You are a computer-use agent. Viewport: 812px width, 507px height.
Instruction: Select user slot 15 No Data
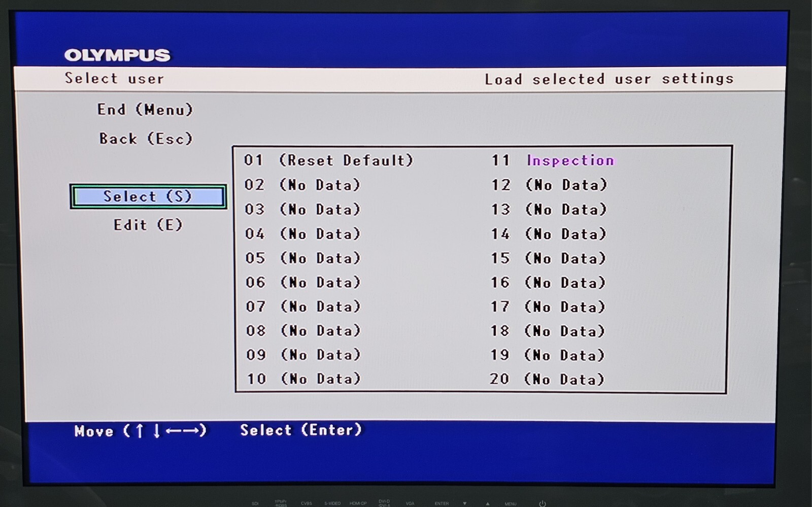548,258
